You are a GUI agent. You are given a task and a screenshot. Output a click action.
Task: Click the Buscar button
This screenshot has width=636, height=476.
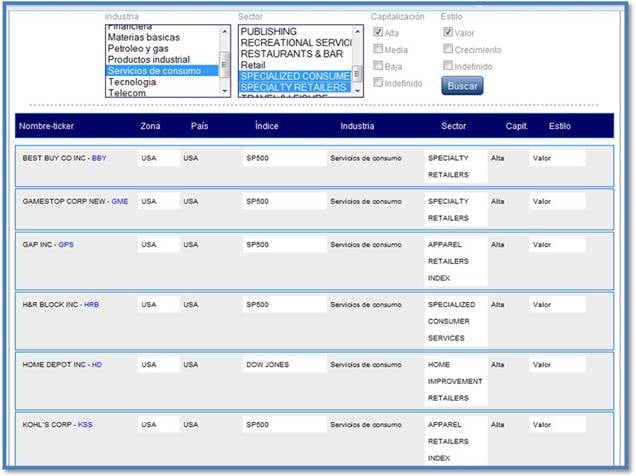462,86
